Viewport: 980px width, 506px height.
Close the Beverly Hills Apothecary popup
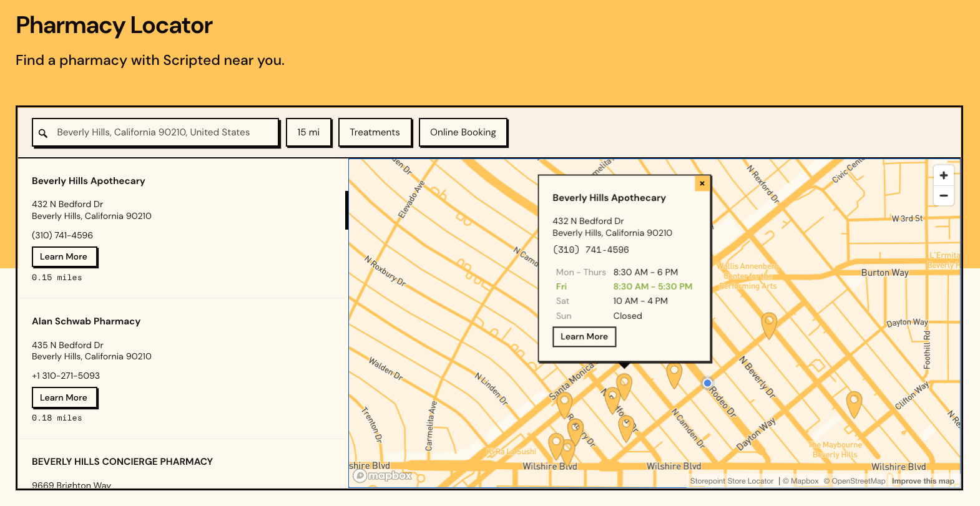pos(702,183)
